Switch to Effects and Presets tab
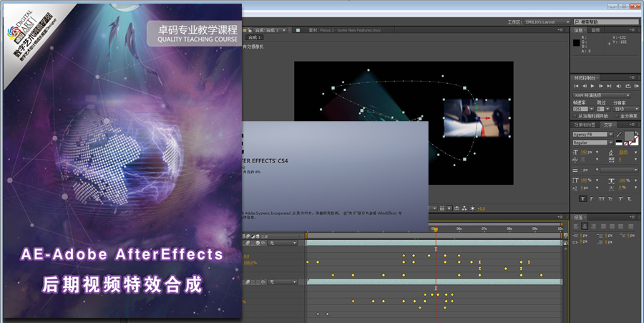Screen dimensions: 644x323 [585, 125]
